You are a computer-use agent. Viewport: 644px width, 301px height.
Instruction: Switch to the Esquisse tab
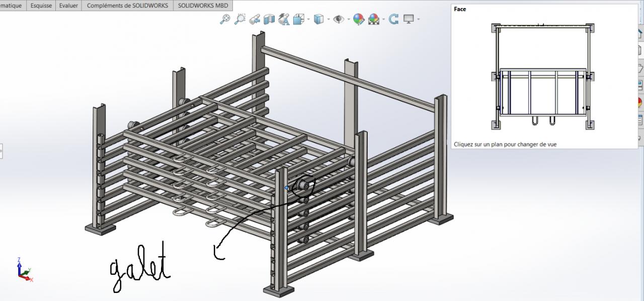pyautogui.click(x=41, y=6)
